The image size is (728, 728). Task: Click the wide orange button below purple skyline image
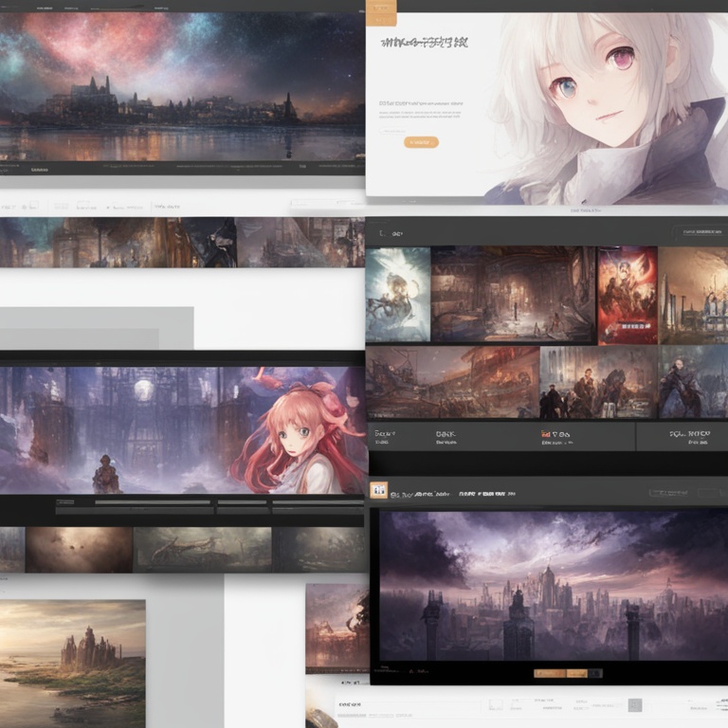[x=550, y=673]
